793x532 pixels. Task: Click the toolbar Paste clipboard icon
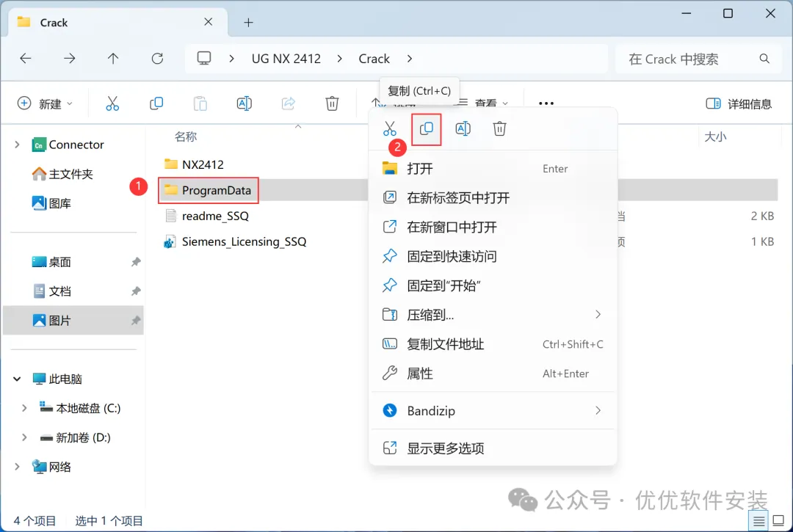click(200, 103)
